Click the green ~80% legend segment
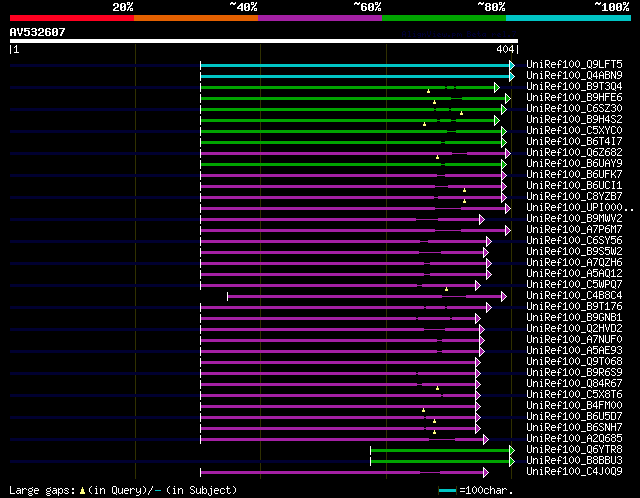 pos(444,18)
